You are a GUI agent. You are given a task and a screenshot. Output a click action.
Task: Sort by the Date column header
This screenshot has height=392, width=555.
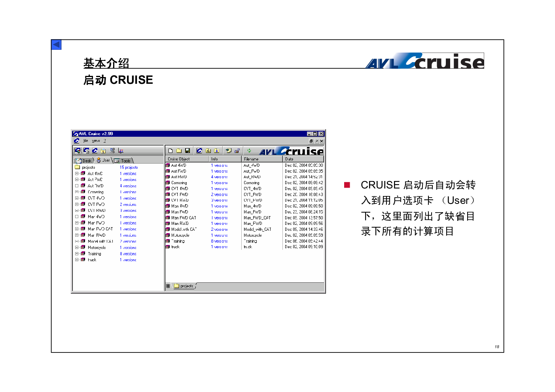click(303, 159)
